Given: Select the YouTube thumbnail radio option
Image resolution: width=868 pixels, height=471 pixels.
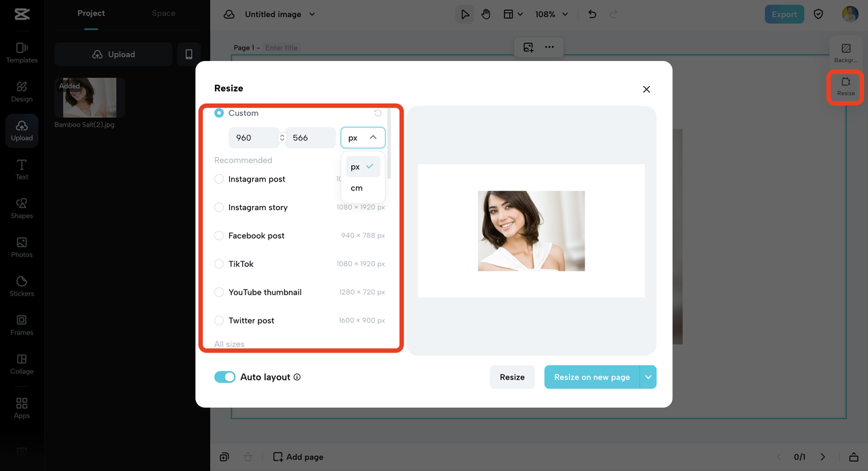Looking at the screenshot, I should [x=219, y=292].
